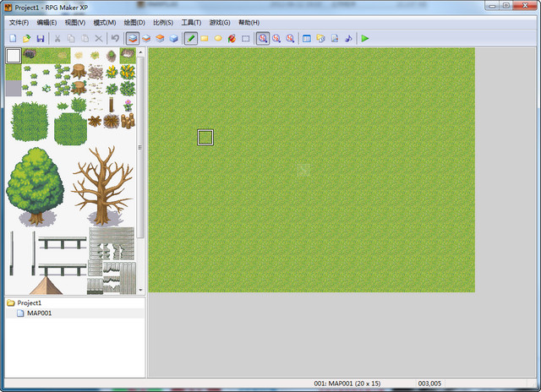The image size is (541, 392).
Task: Open the 工具(T) menu
Action: click(191, 22)
